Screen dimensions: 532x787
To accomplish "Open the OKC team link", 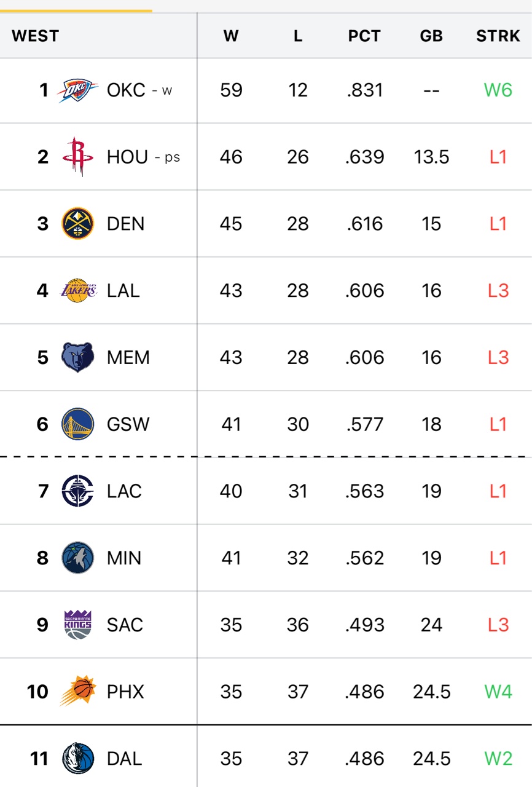I will [x=126, y=90].
